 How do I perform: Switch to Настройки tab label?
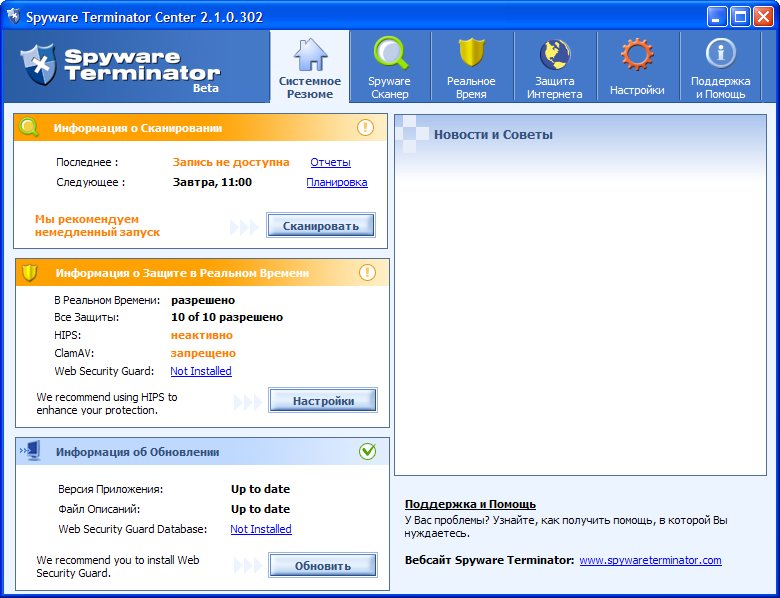(x=637, y=90)
